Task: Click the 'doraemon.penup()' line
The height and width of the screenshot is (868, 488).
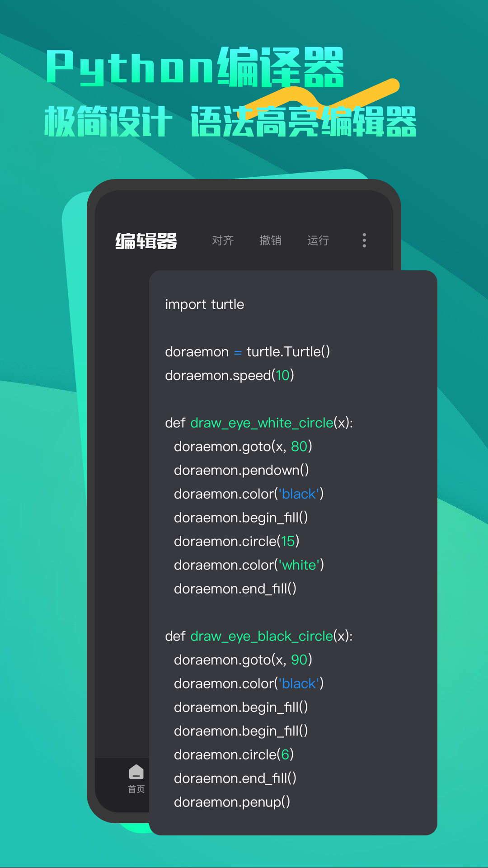Action: point(232,802)
